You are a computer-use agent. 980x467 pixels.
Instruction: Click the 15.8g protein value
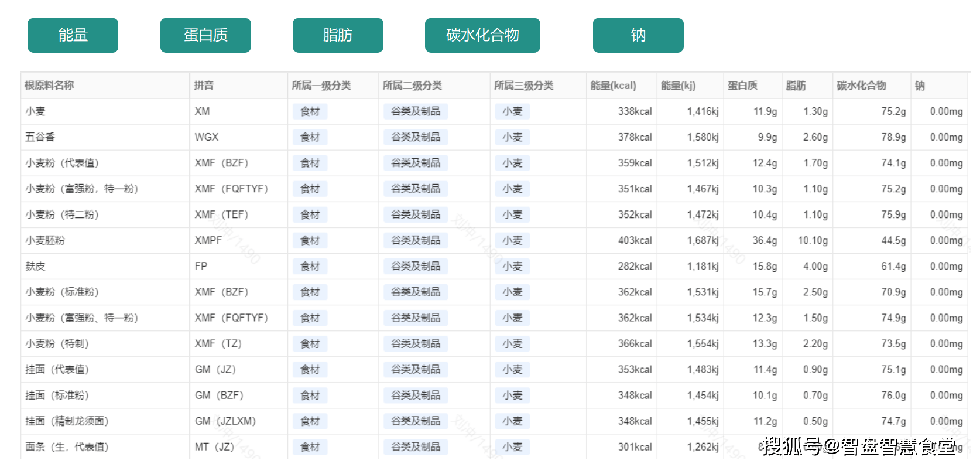point(765,266)
